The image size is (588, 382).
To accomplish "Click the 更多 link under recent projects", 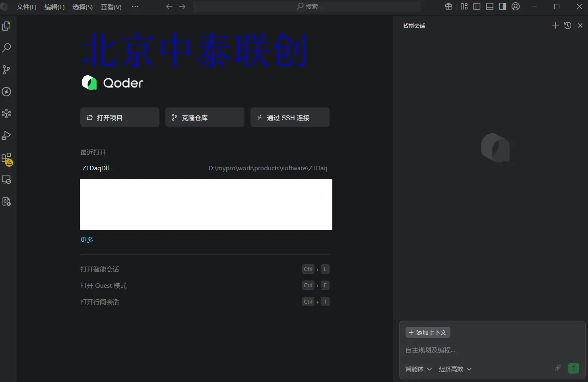I will [86, 239].
